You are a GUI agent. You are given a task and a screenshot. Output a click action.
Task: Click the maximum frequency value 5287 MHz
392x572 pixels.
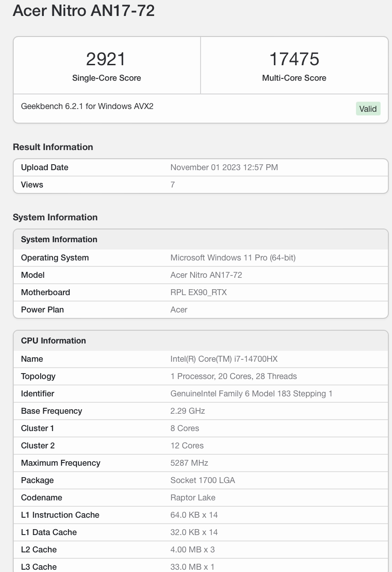[x=189, y=463]
